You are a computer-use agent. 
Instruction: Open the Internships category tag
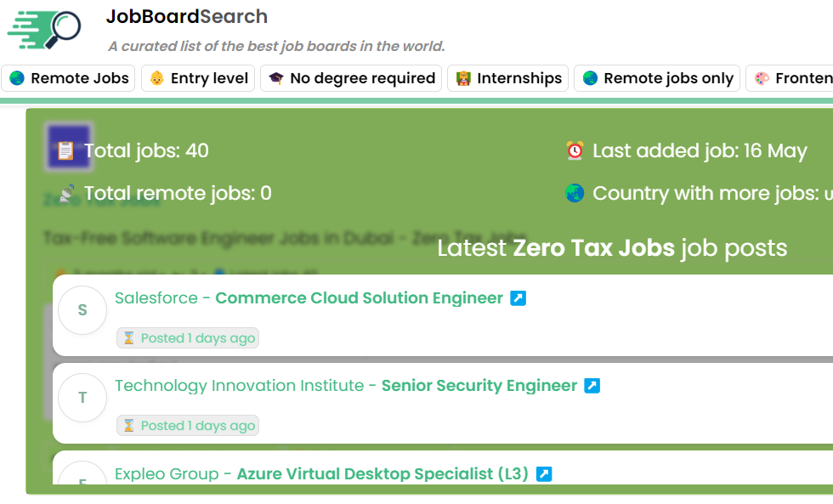(x=508, y=78)
